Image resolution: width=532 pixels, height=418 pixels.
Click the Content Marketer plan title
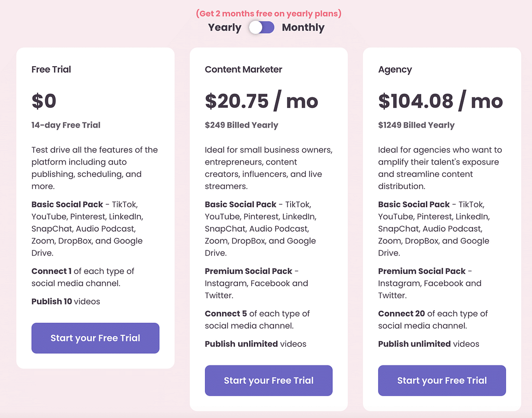pos(243,69)
